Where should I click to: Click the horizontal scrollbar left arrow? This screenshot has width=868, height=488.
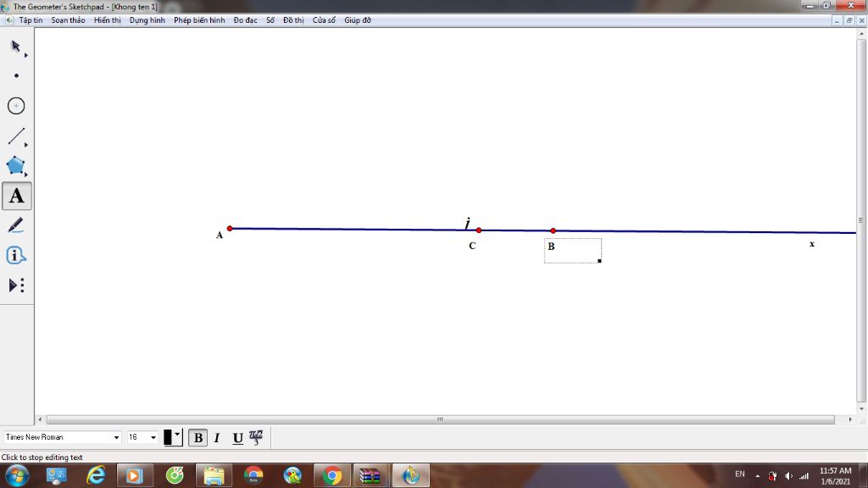tap(40, 419)
